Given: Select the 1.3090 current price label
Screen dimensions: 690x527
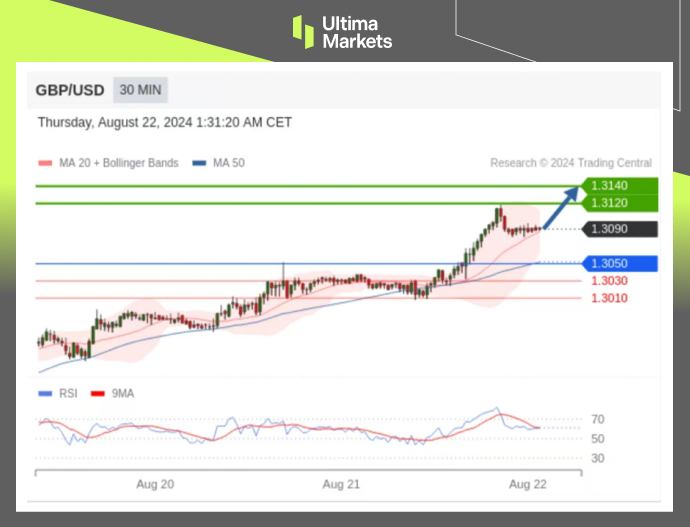Looking at the screenshot, I should point(609,229).
